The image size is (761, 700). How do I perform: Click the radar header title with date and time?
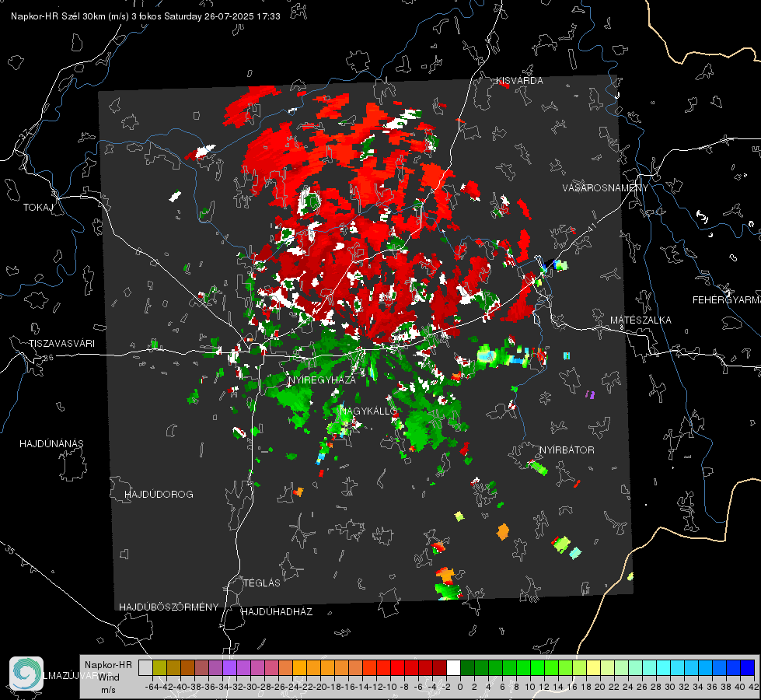145,16
